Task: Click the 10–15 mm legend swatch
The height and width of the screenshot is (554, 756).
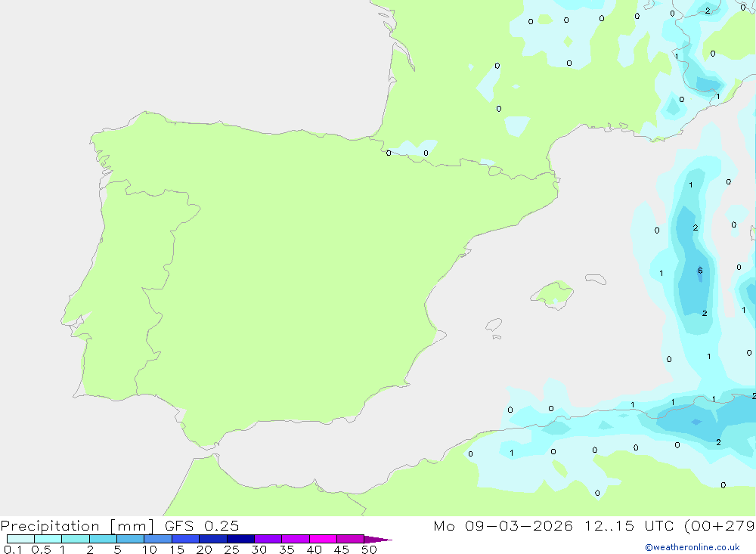Action: (x=158, y=539)
